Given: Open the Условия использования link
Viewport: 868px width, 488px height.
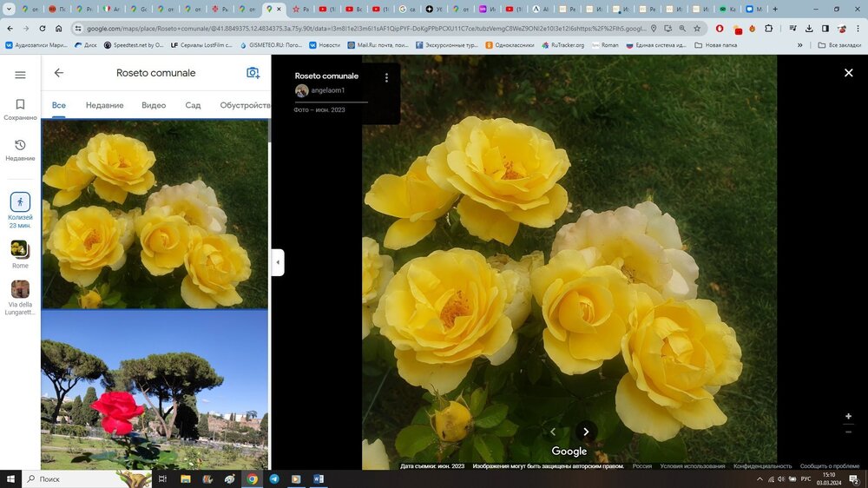Looking at the screenshot, I should [692, 466].
